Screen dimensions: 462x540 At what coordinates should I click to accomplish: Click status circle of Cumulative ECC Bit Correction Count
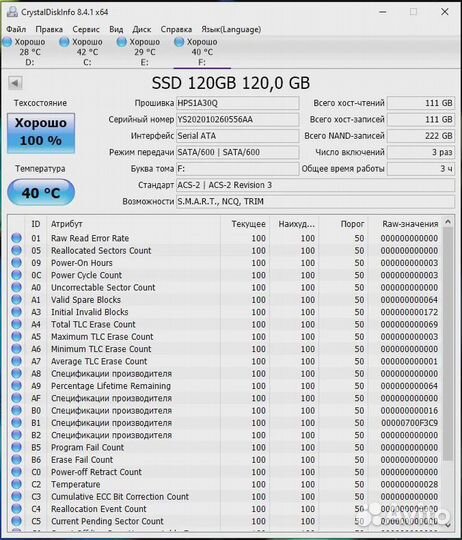pyautogui.click(x=16, y=496)
